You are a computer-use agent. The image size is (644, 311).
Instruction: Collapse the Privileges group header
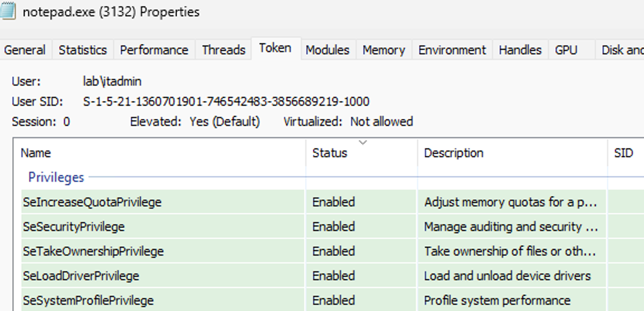click(x=56, y=177)
